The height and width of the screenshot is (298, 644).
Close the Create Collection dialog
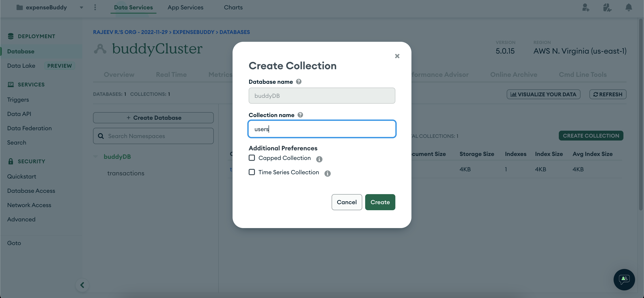pyautogui.click(x=397, y=56)
